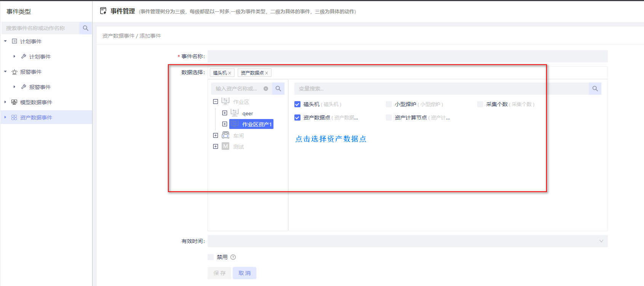Image resolution: width=644 pixels, height=286 pixels.
Task: Click the 作业区 asset icon in tree
Action: click(225, 101)
